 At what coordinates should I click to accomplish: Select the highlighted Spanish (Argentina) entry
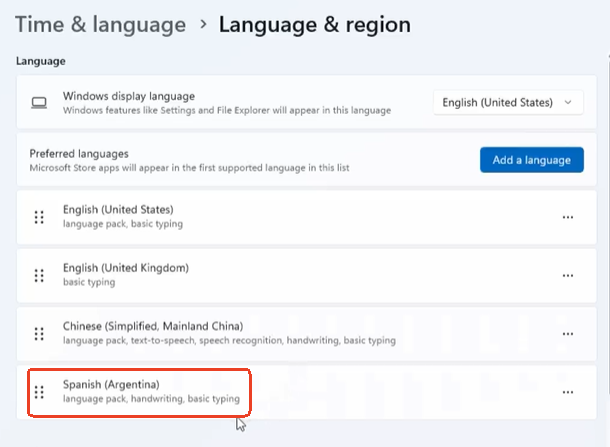pyautogui.click(x=111, y=385)
